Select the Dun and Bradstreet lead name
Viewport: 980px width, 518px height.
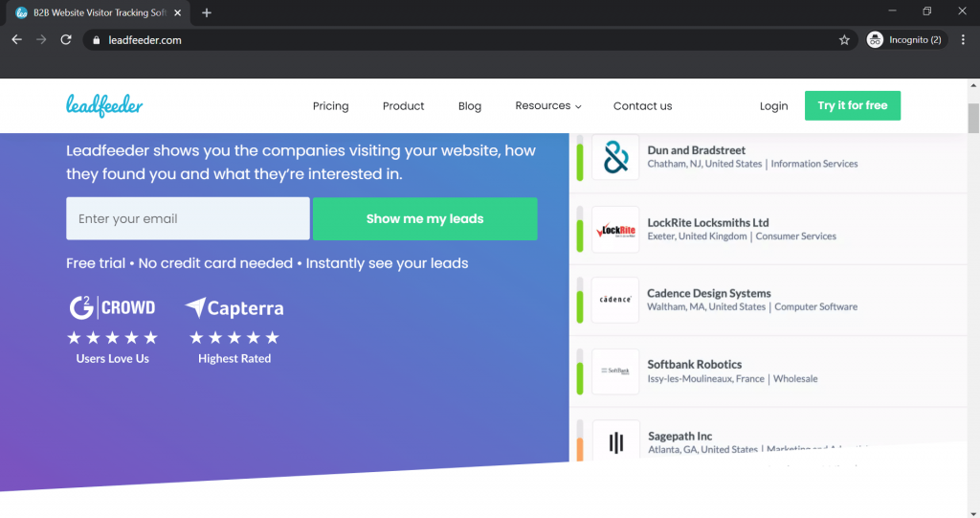pos(697,150)
